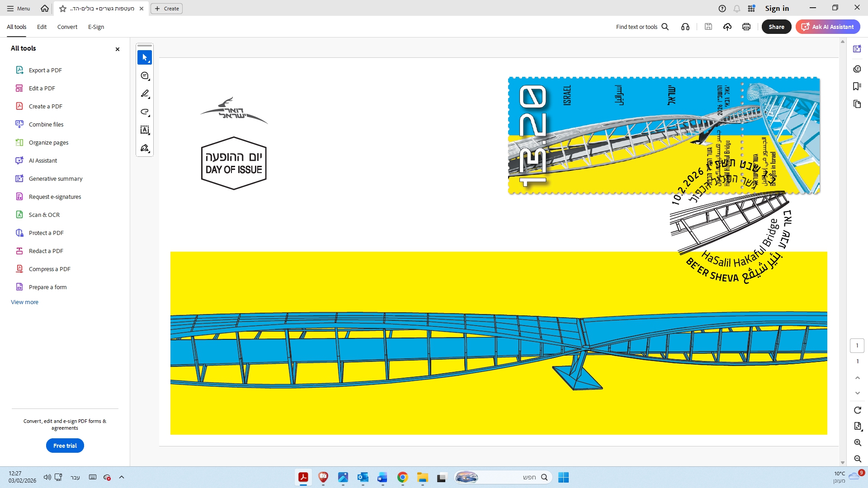Select the fill and sign tool
Screen dimensions: 868x488
point(145,148)
